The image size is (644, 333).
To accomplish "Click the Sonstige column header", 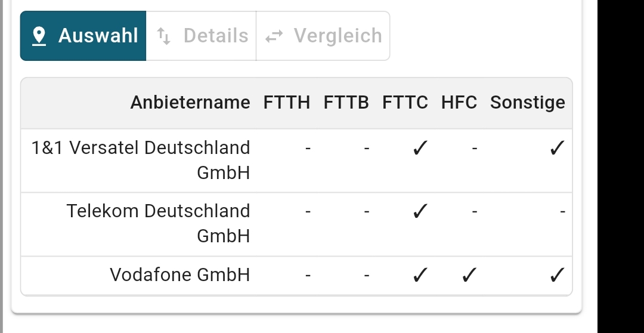I will pyautogui.click(x=527, y=103).
